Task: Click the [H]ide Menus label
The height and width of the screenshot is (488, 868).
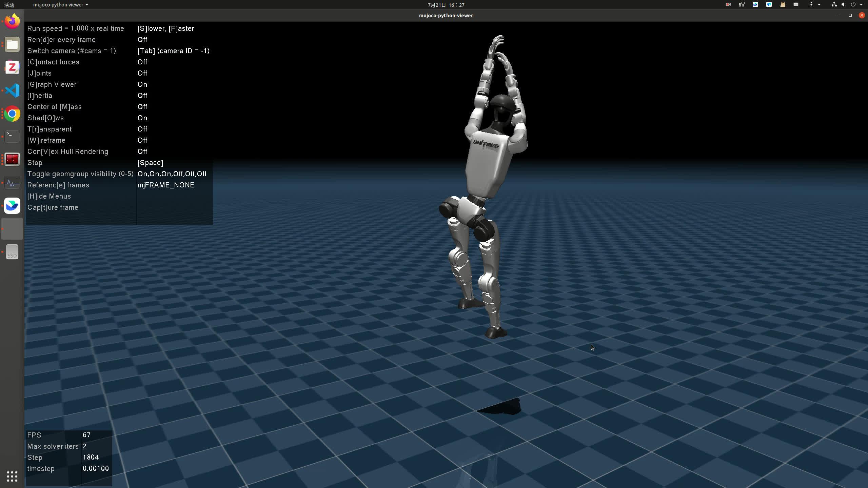Action: 49,196
